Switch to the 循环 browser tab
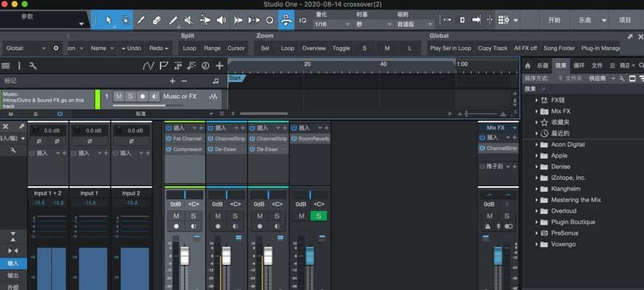 tap(579, 66)
